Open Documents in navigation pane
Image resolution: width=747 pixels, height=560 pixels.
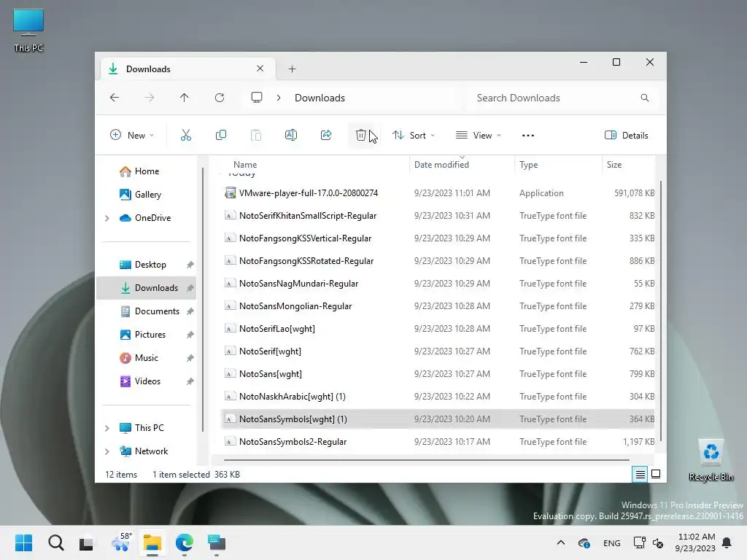click(x=157, y=311)
